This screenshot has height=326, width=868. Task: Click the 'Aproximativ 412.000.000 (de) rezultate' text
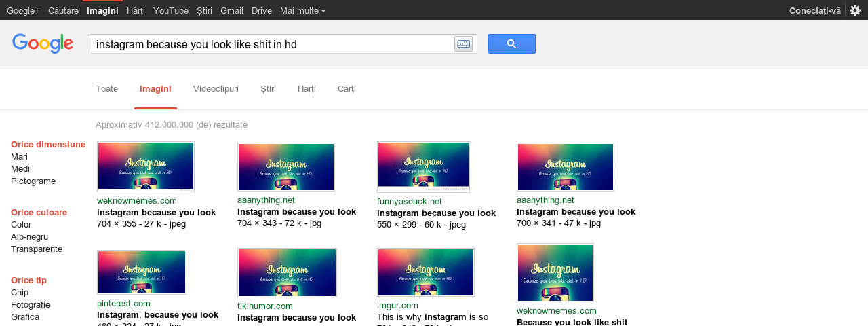(x=172, y=124)
